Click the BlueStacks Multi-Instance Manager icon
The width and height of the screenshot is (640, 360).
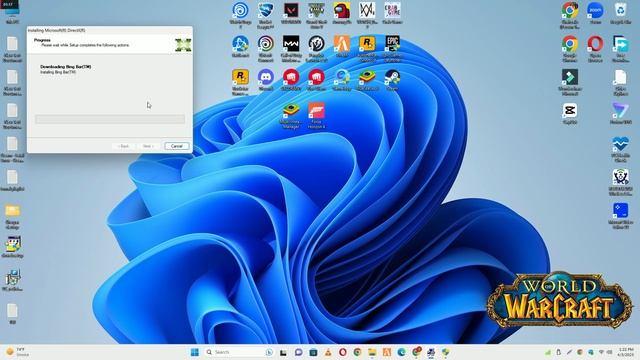pyautogui.click(x=291, y=114)
